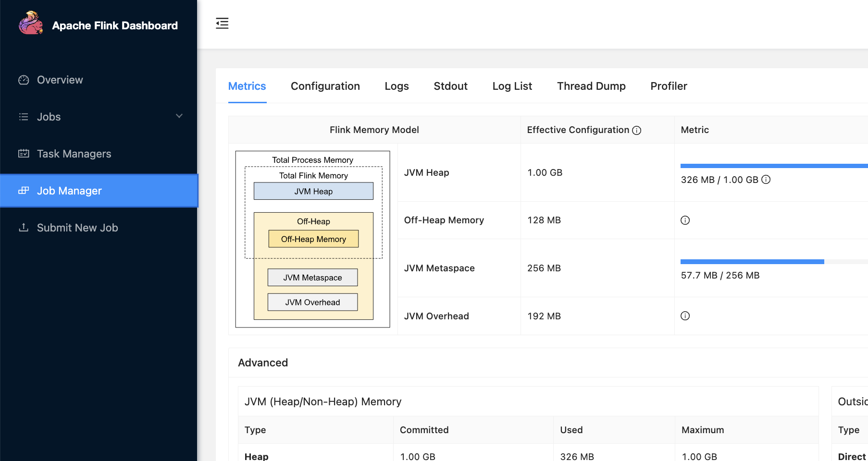868x461 pixels.
Task: Click the info icon in Off-Heap Memory row
Action: coord(685,220)
